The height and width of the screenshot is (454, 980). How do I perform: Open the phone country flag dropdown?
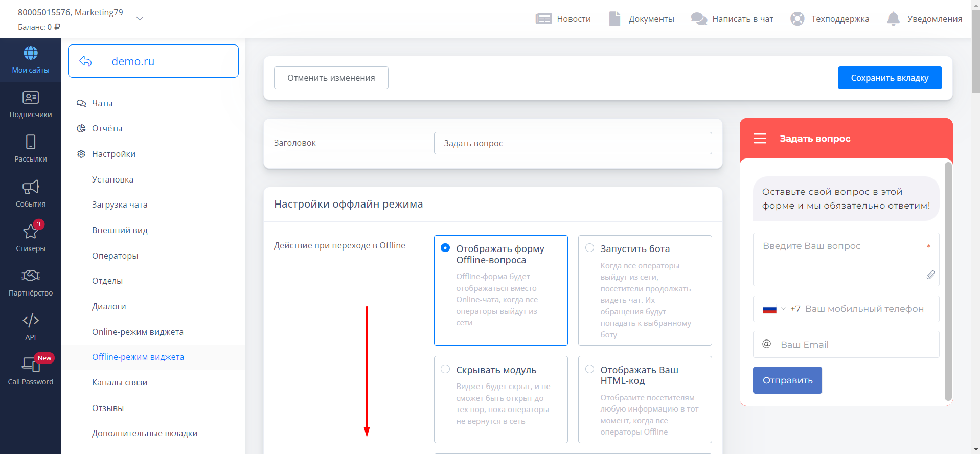tap(773, 309)
